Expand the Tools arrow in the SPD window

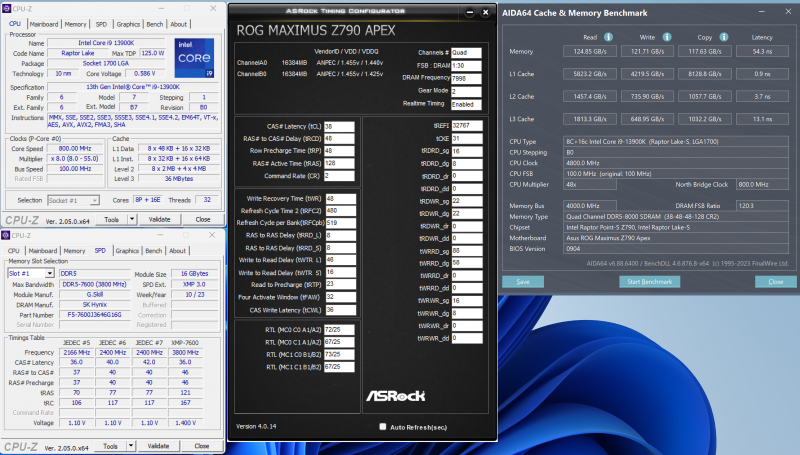(132, 446)
